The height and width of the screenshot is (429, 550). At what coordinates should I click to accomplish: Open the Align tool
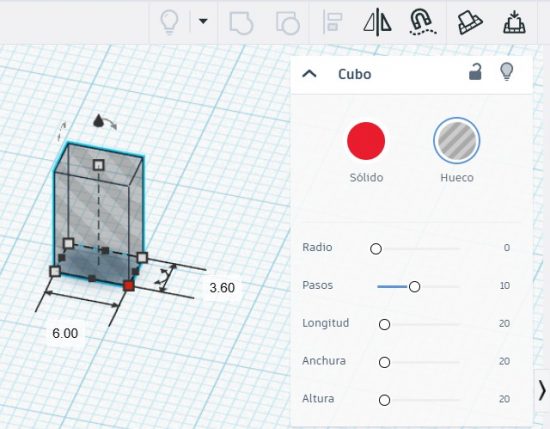(332, 22)
